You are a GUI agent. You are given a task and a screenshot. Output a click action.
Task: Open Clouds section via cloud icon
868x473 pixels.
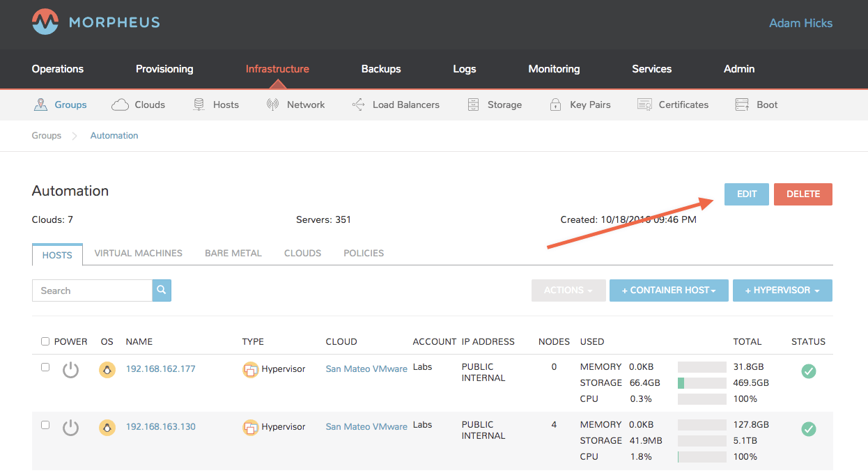[x=121, y=104]
